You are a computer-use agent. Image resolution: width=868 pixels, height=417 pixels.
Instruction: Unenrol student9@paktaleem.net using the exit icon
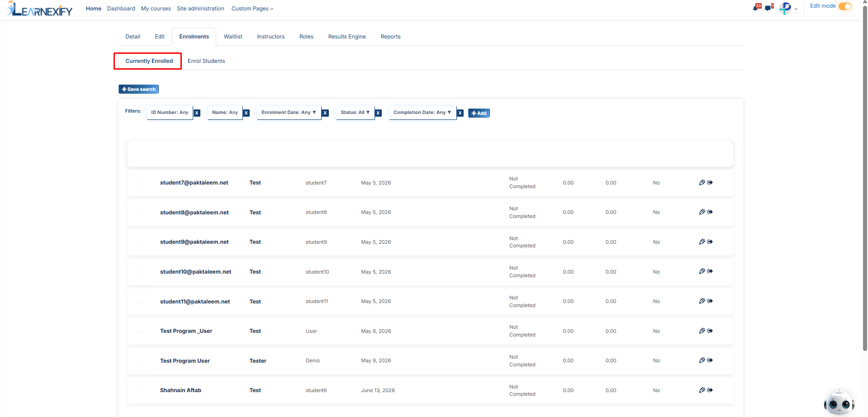tap(710, 242)
